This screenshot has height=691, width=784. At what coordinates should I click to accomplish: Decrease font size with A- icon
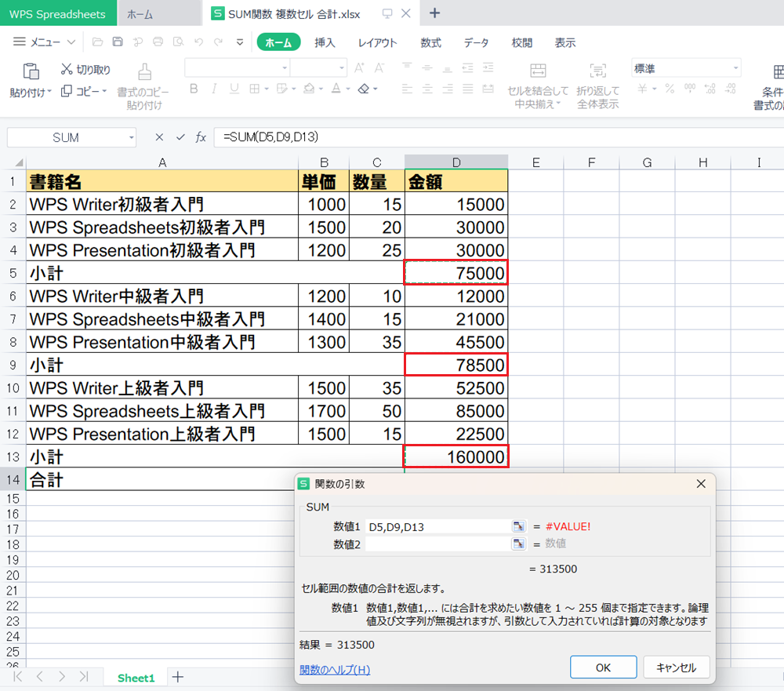point(379,67)
